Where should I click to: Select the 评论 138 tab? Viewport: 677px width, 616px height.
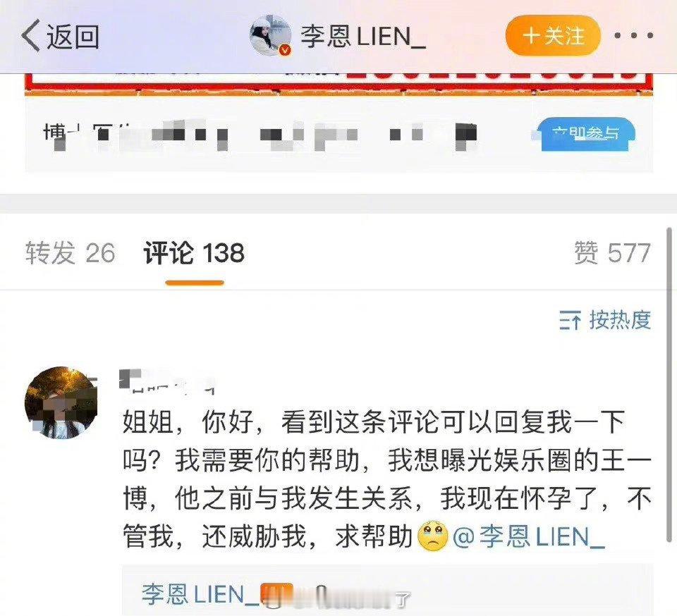pyautogui.click(x=195, y=253)
